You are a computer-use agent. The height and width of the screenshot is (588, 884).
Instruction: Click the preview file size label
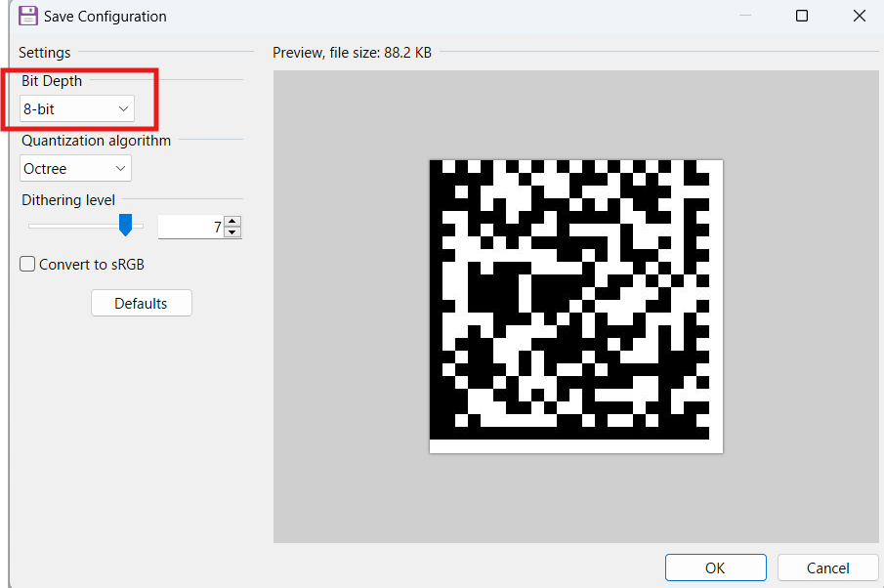[x=352, y=53]
